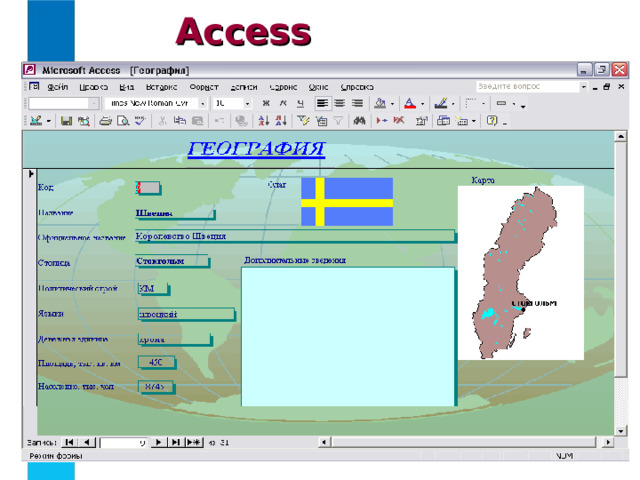Image resolution: width=640 pixels, height=480 pixels.
Task: Click the form control icon left of Файл
Action: click(34, 87)
